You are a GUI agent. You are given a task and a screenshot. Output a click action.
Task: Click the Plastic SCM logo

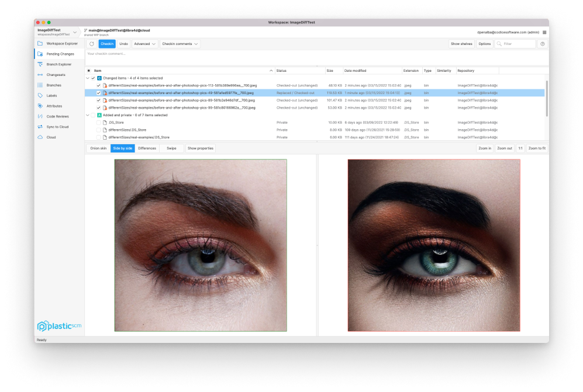coord(59,326)
